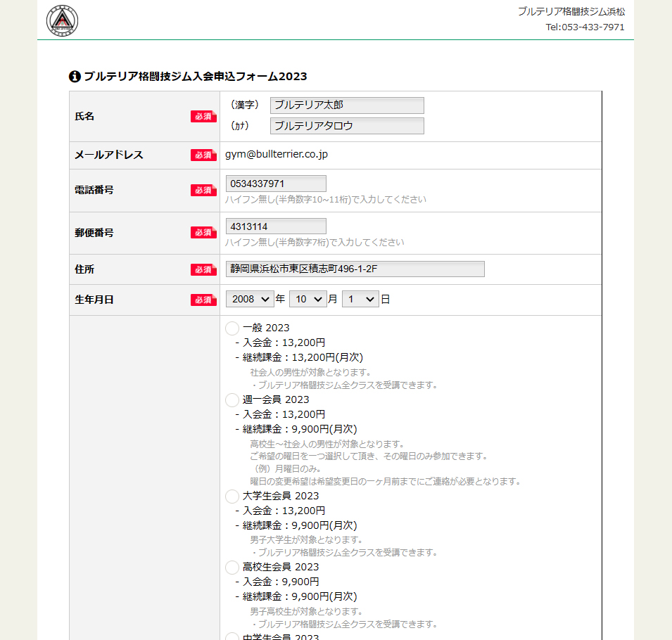Screen dimensions: 672x640
Task: Click the katakana name field ブルテリアタロウ
Action: pos(347,126)
